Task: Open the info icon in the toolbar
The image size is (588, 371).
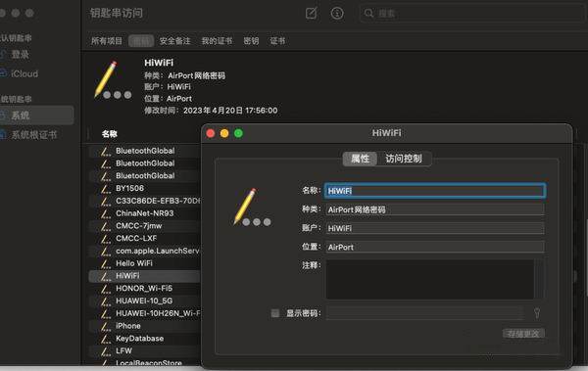Action: (x=337, y=14)
